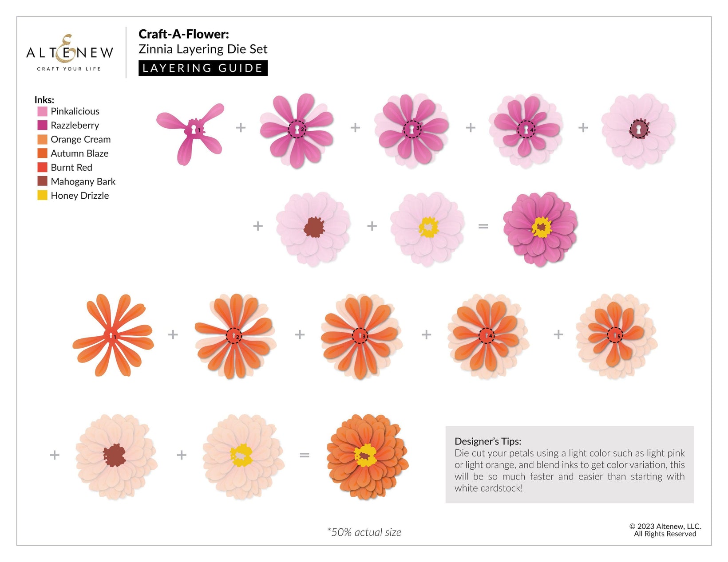
Task: Click the finished magenta zinnia flower
Action: click(540, 228)
